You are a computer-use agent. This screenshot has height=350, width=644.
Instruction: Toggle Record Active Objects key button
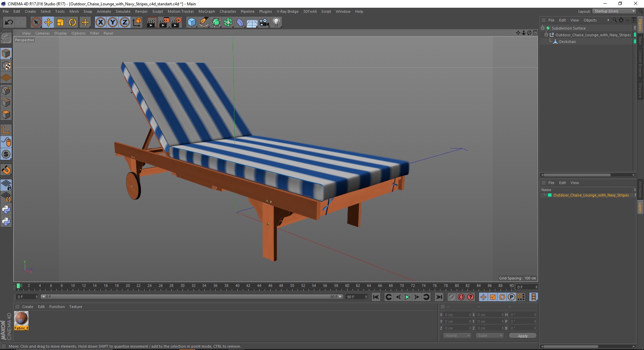452,297
